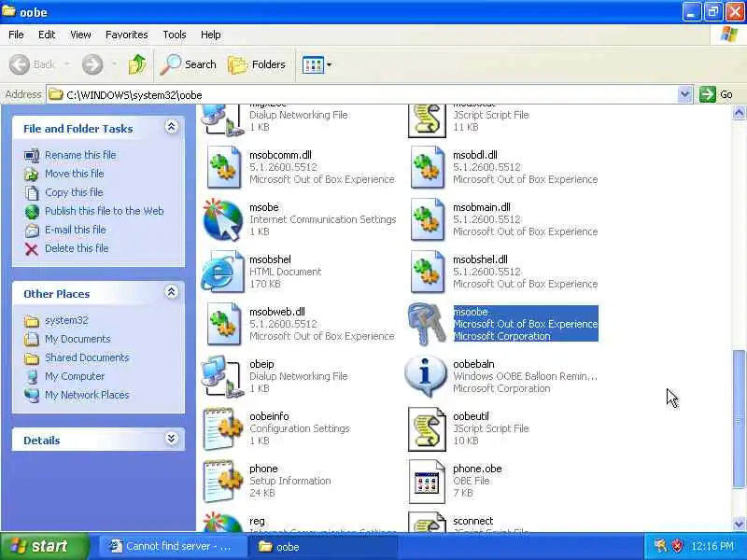
Task: Click the Windows start button
Action: [45, 546]
